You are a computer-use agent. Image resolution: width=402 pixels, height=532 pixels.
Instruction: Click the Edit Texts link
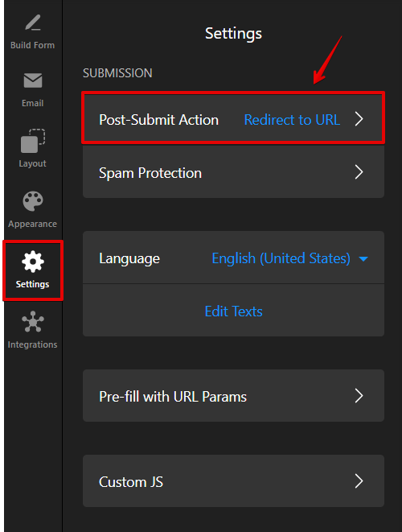click(x=233, y=311)
